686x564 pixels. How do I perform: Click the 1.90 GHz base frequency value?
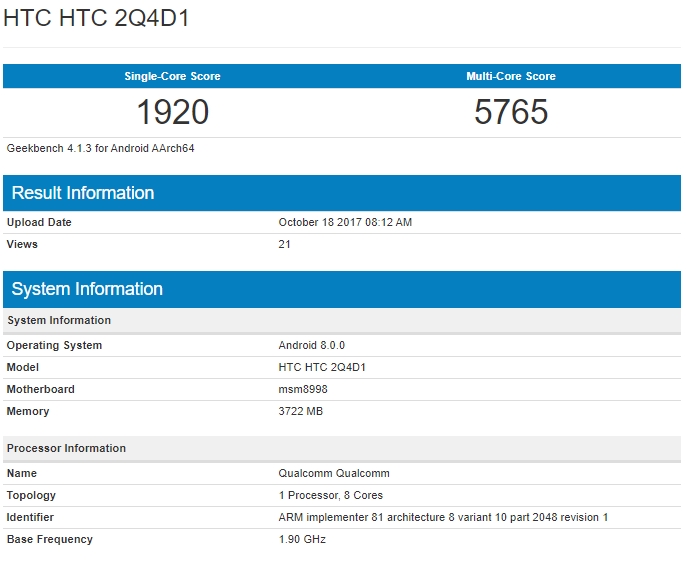302,539
